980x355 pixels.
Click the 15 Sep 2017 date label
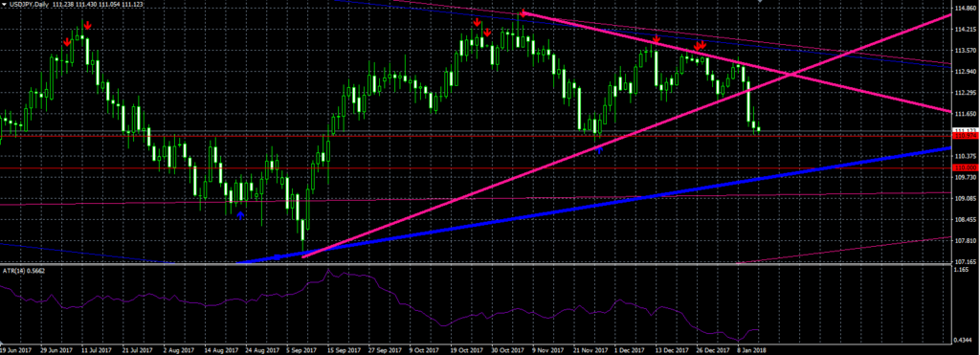[x=344, y=350]
